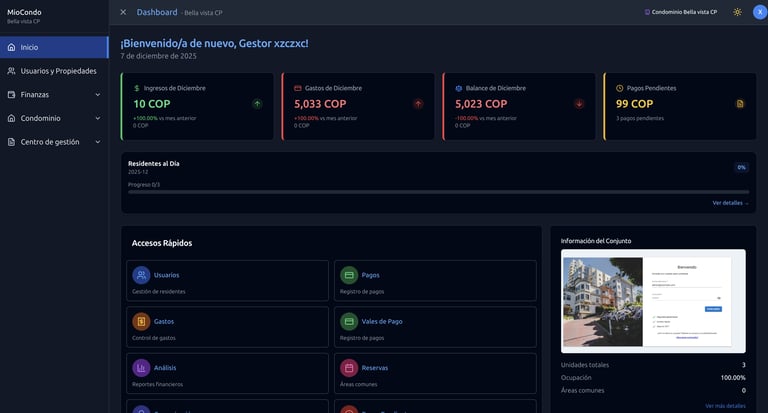768x413 pixels.
Task: Click the green Pagos quick-access icon
Action: [349, 275]
